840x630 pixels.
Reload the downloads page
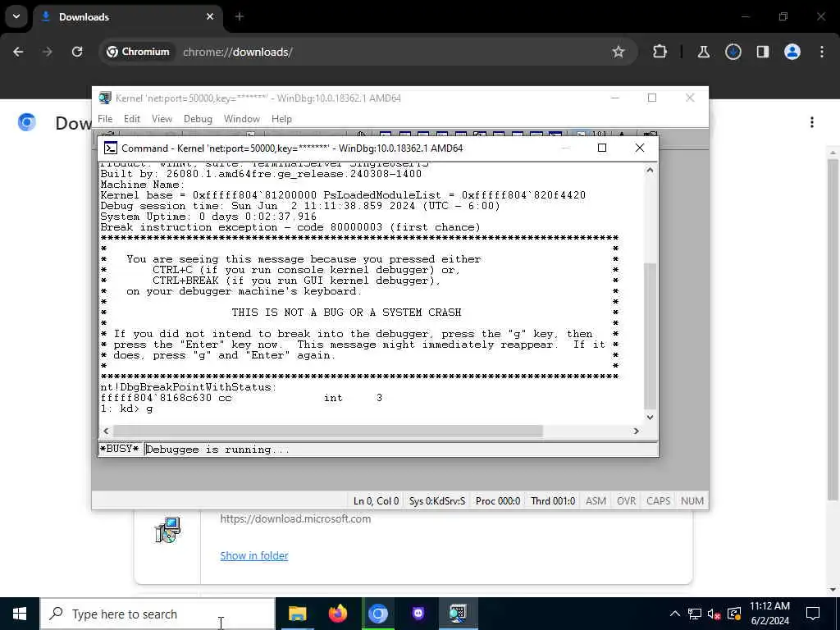pyautogui.click(x=77, y=52)
